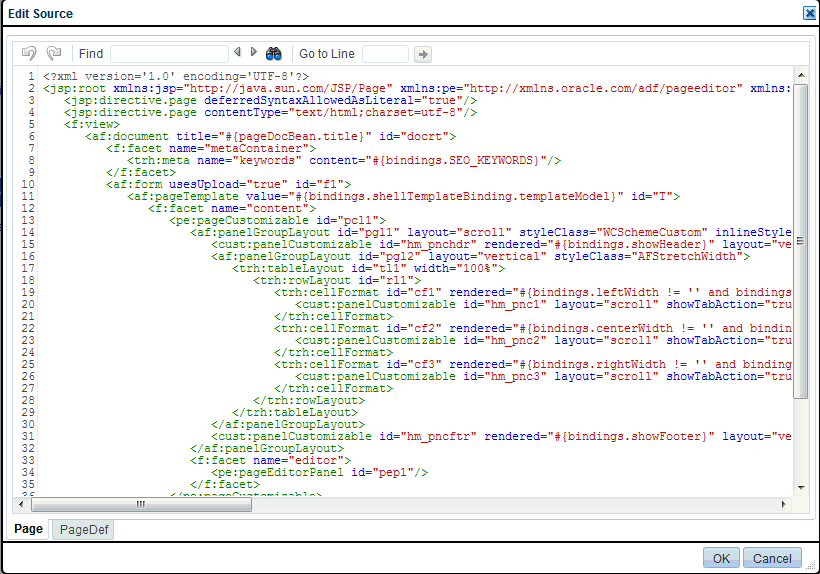This screenshot has width=820, height=574.
Task: Click the horizontal scrollbar right arrow
Action: pyautogui.click(x=783, y=504)
